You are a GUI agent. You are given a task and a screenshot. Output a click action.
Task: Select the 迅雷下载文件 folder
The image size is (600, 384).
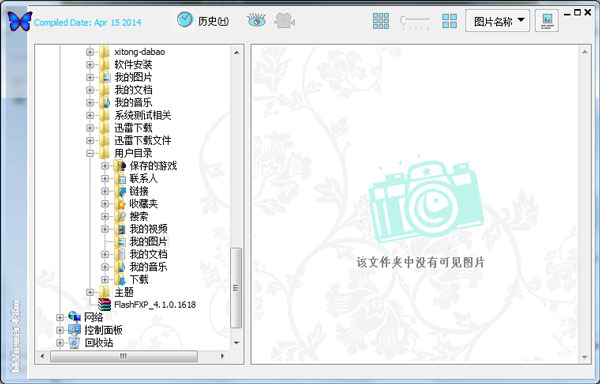pyautogui.click(x=143, y=140)
